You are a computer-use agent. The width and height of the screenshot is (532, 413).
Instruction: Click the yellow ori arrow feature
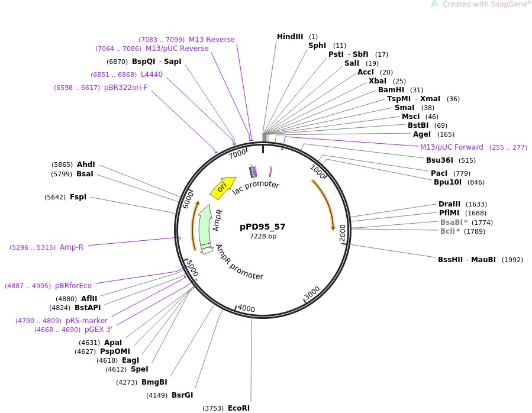click(223, 186)
